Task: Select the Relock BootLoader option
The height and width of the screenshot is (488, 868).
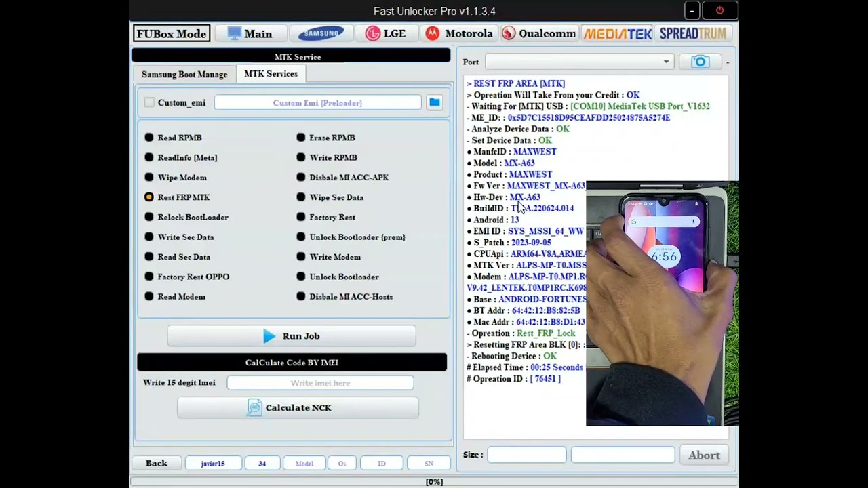Action: 186,217
